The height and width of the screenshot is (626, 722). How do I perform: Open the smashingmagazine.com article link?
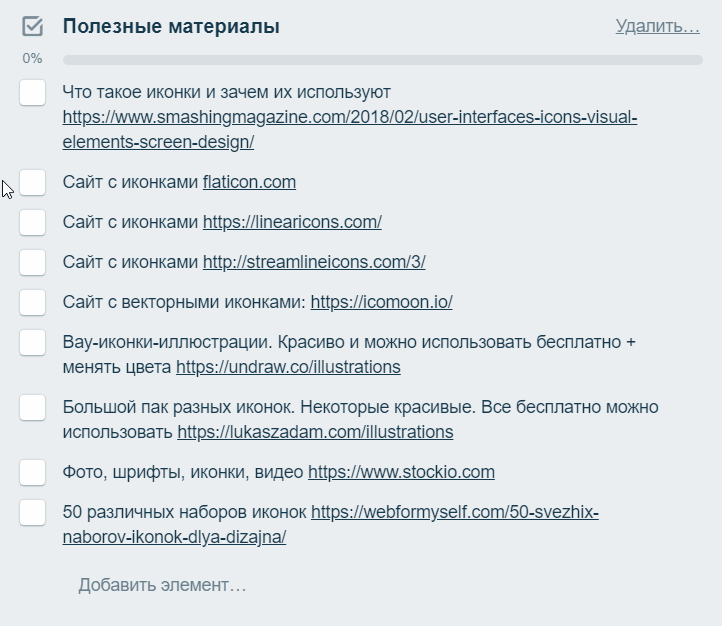349,118
